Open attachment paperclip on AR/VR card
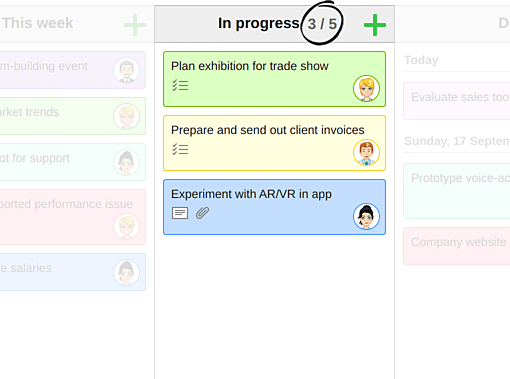 [202, 213]
